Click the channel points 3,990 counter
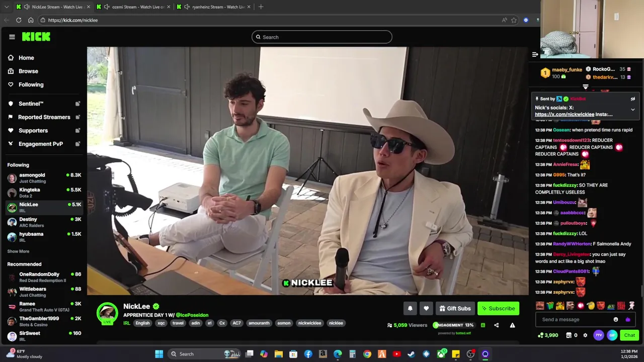The height and width of the screenshot is (362, 644). point(548,335)
